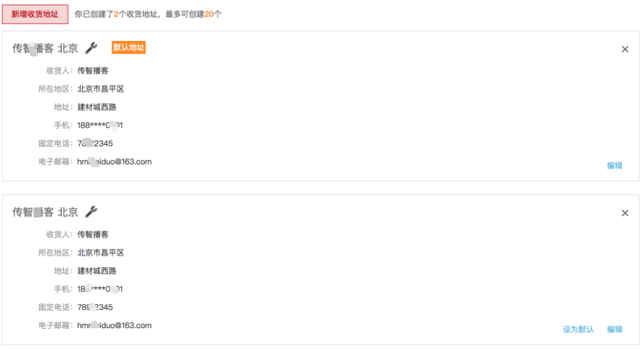Click wrench icon on first address title

[91, 48]
